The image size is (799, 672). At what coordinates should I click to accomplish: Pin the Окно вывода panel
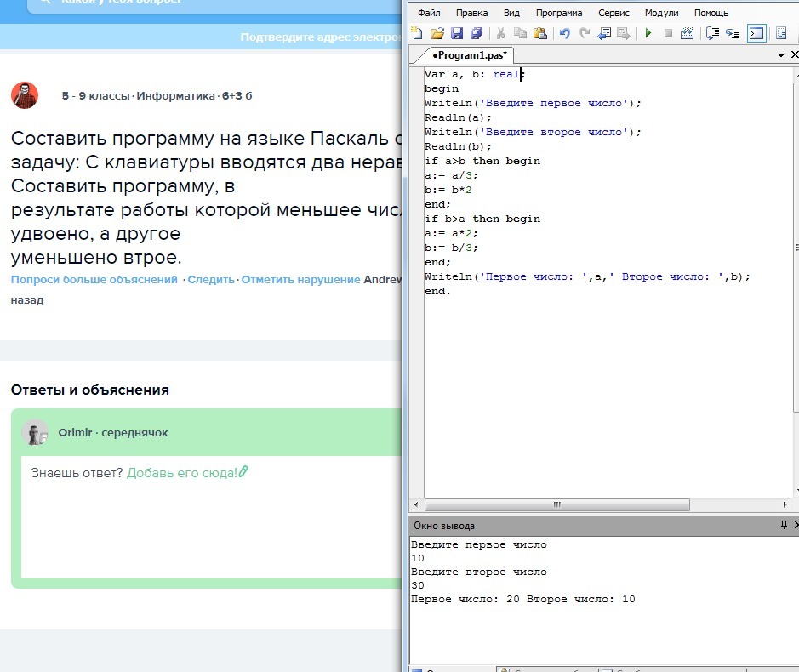(x=784, y=526)
